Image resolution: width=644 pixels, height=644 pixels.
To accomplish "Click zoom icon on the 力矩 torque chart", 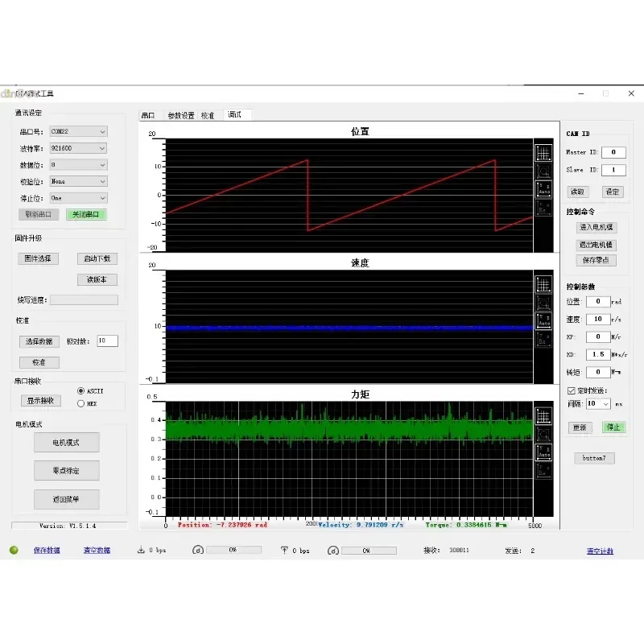I will click(543, 434).
